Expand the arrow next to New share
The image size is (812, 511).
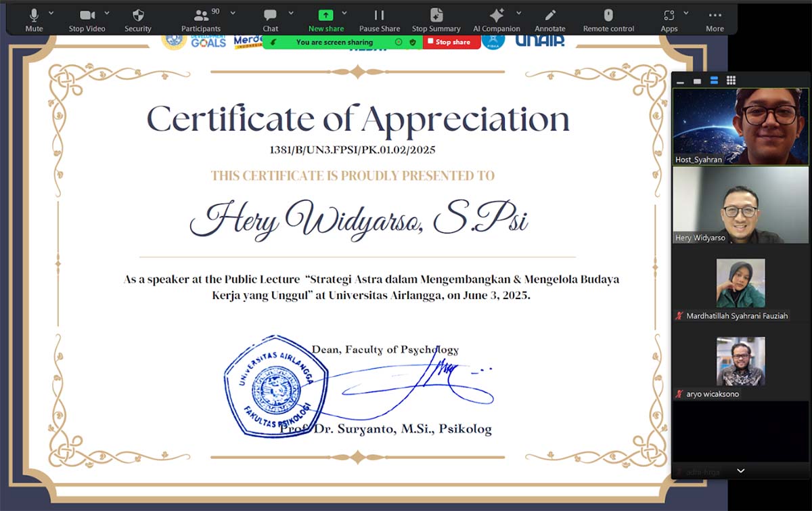coord(344,13)
